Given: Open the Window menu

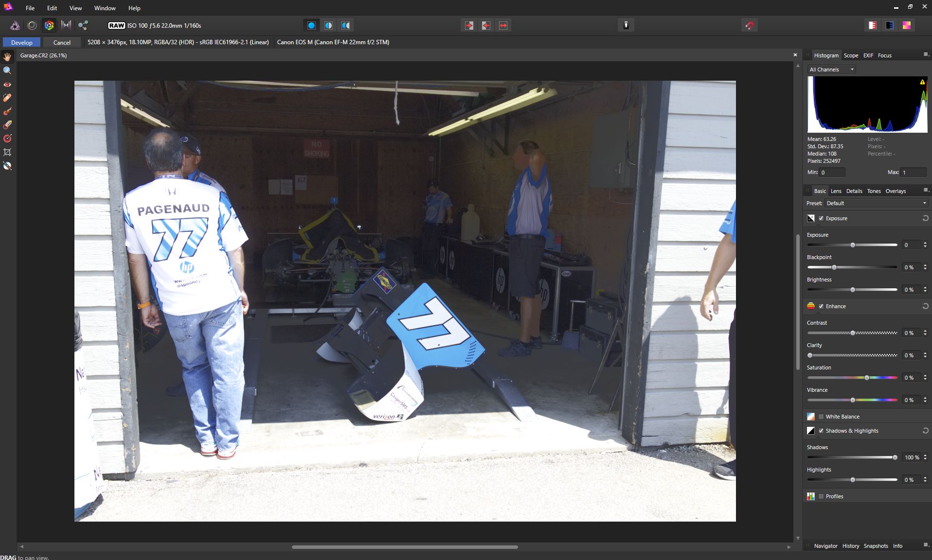Looking at the screenshot, I should [x=105, y=8].
